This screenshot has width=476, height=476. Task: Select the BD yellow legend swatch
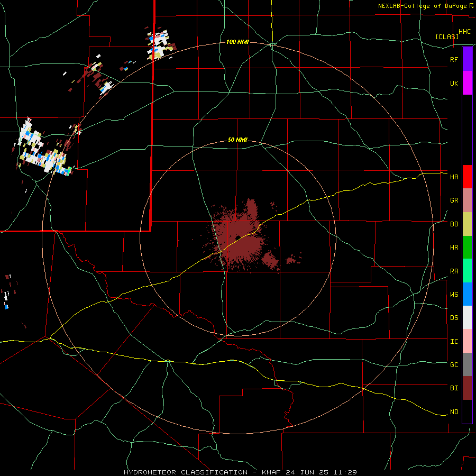coord(467,224)
